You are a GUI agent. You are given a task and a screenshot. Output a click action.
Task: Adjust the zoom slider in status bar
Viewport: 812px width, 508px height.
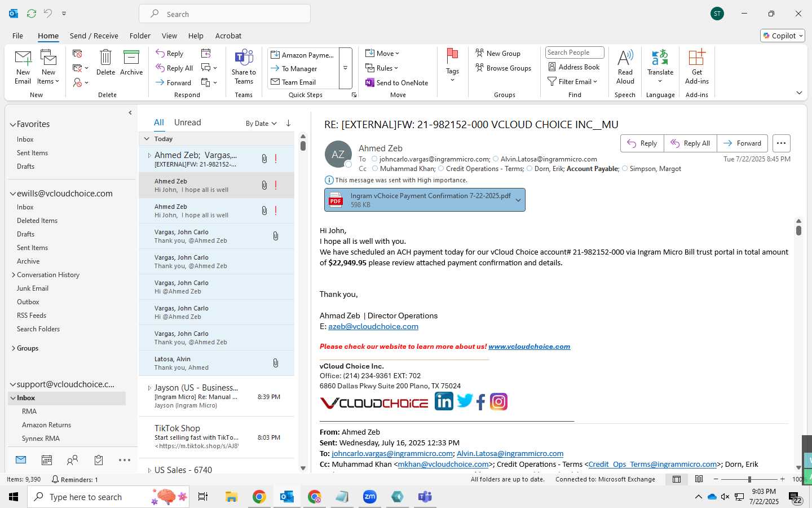pyautogui.click(x=749, y=479)
